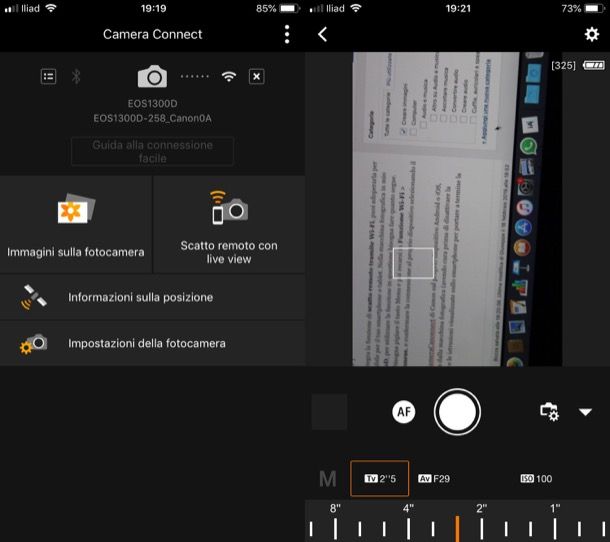Screen dimensions: 610x542
Task: Select the Tv 2"5 shutter speed
Action: coord(380,479)
